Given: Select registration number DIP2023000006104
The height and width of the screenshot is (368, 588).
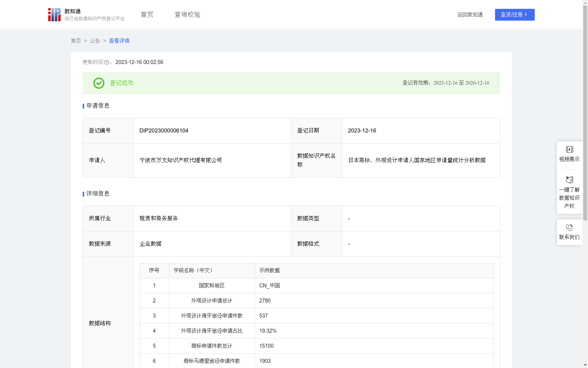Looking at the screenshot, I should click(x=164, y=131).
